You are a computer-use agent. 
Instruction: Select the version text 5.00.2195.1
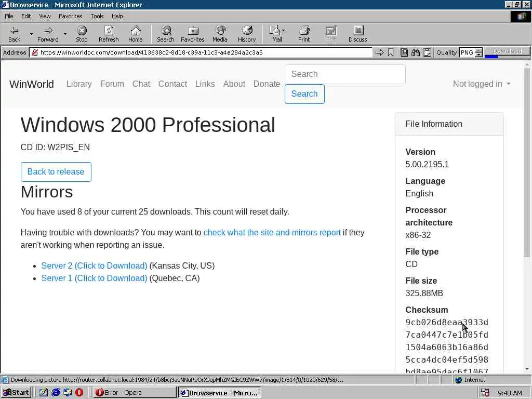427,164
